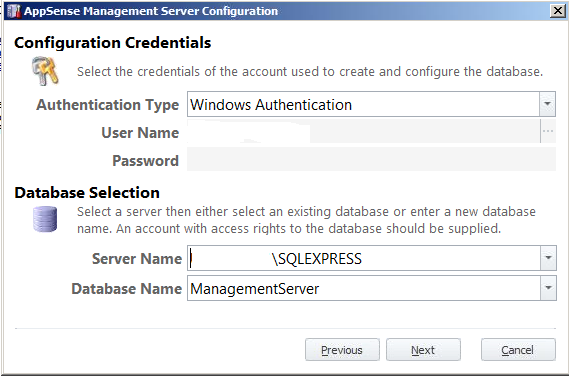
Task: Click the User Name label
Action: click(x=140, y=133)
